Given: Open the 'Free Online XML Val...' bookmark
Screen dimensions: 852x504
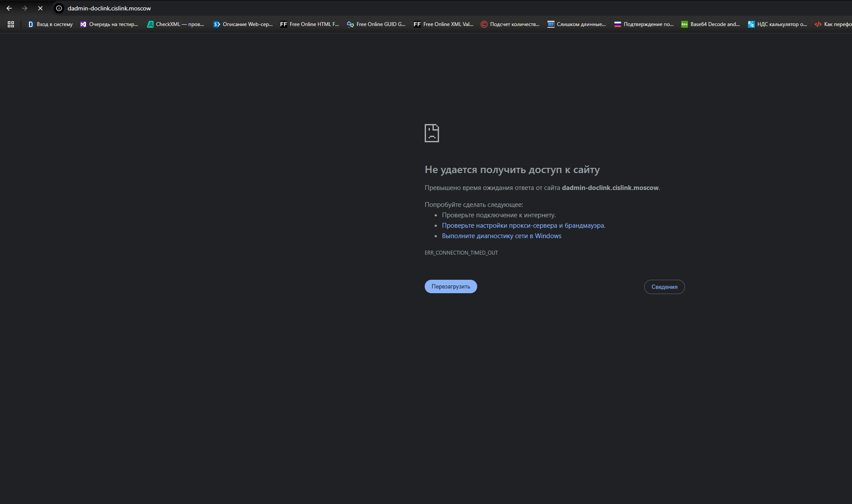Looking at the screenshot, I should coord(443,24).
